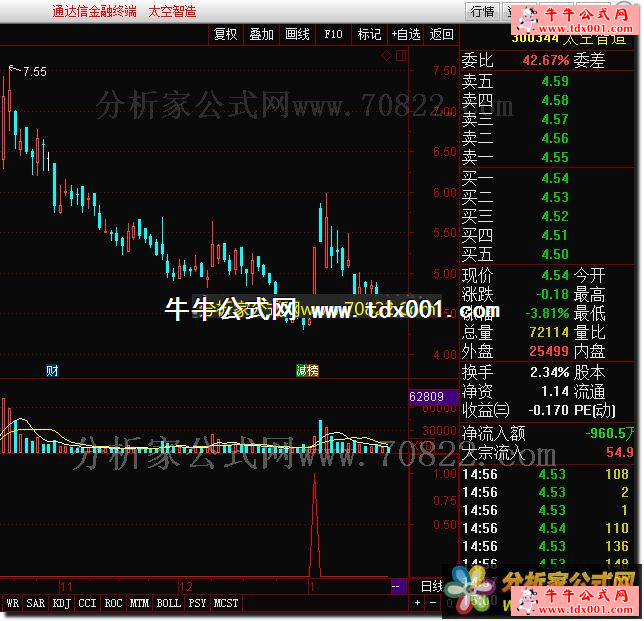Click the 外盘 25499 value
Viewport: 644px width, 621px height.
tap(549, 351)
